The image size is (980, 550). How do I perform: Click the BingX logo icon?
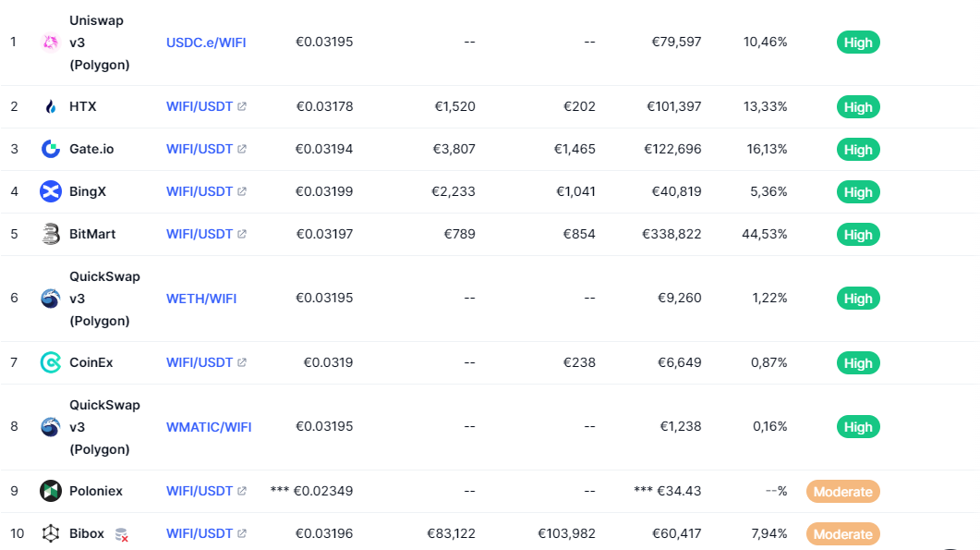tap(51, 191)
